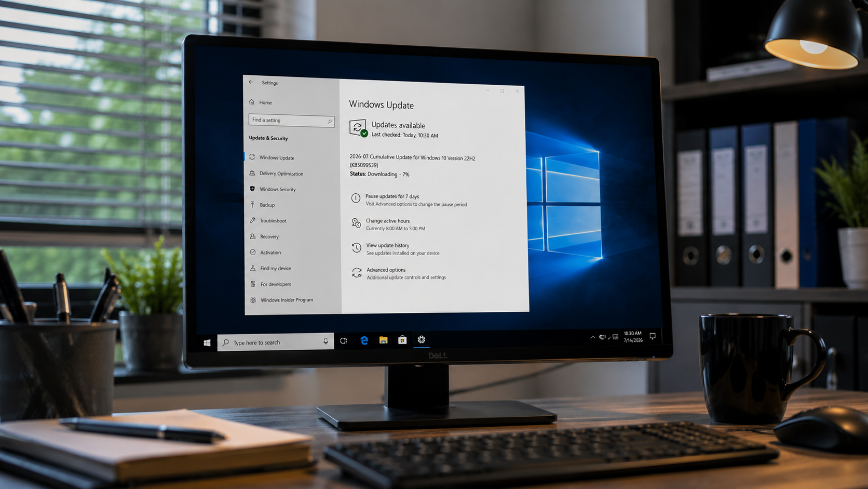The height and width of the screenshot is (489, 868).
Task: Open the Windows Start button
Action: 207,343
